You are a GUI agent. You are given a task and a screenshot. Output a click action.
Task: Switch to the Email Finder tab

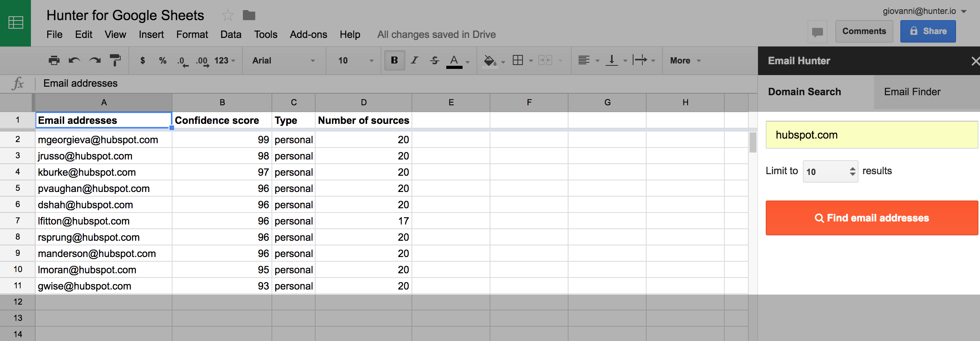pos(927,92)
